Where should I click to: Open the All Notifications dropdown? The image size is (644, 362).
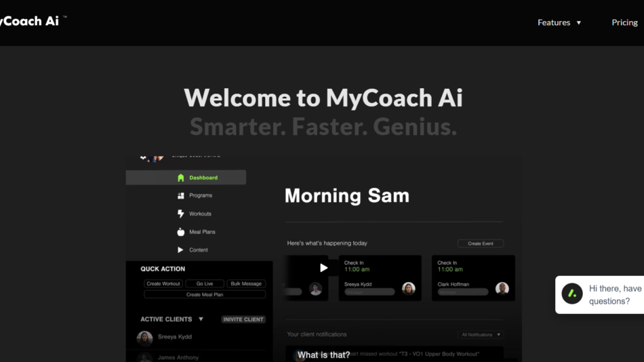(x=481, y=334)
